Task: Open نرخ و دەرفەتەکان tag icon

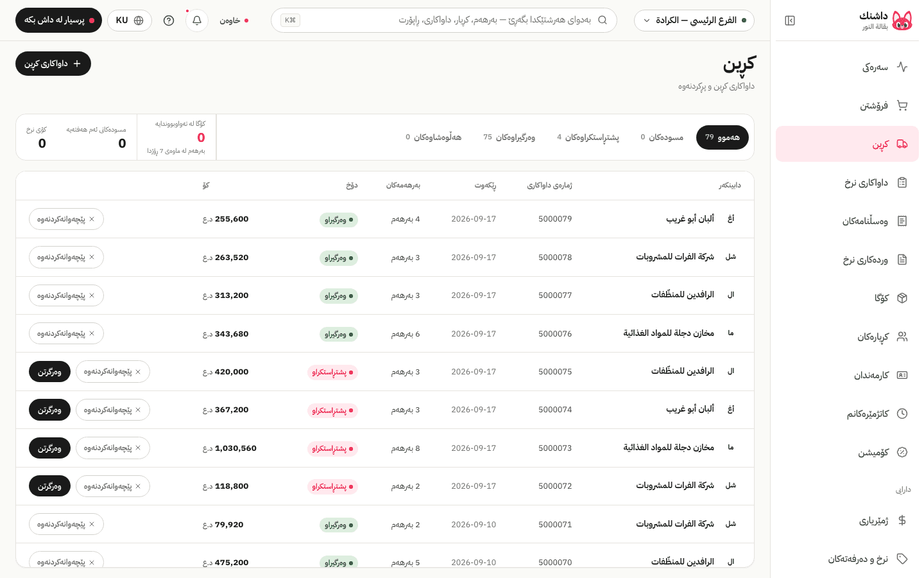Action: [902, 559]
